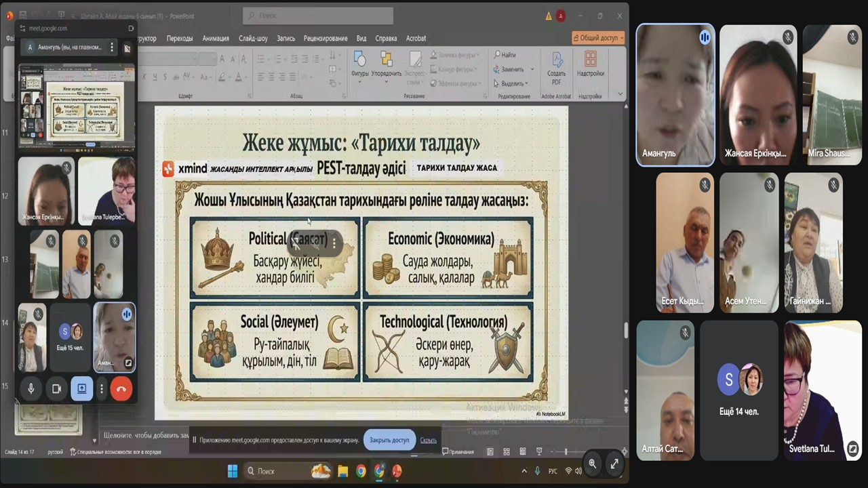Screen dimensions: 868x488
Task: Click the Упорядочить arrange icon
Action: coord(386,63)
